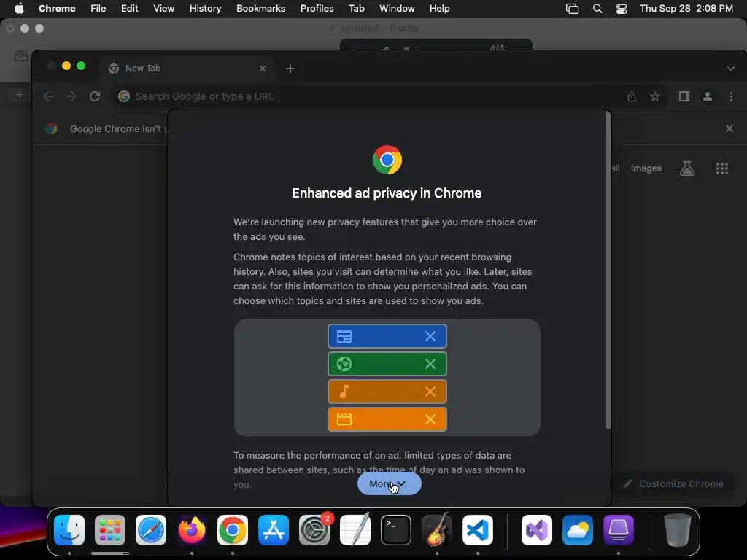Expand the tab search chevron

coord(731,69)
